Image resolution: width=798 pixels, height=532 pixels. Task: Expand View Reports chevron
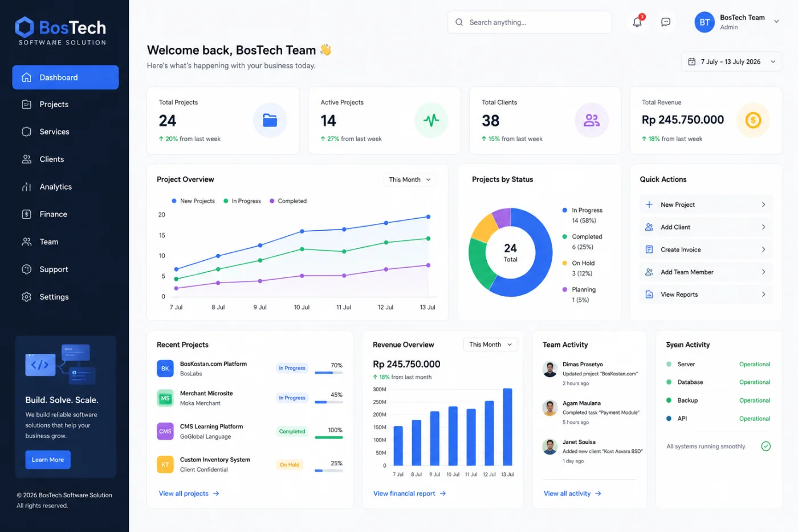click(763, 294)
